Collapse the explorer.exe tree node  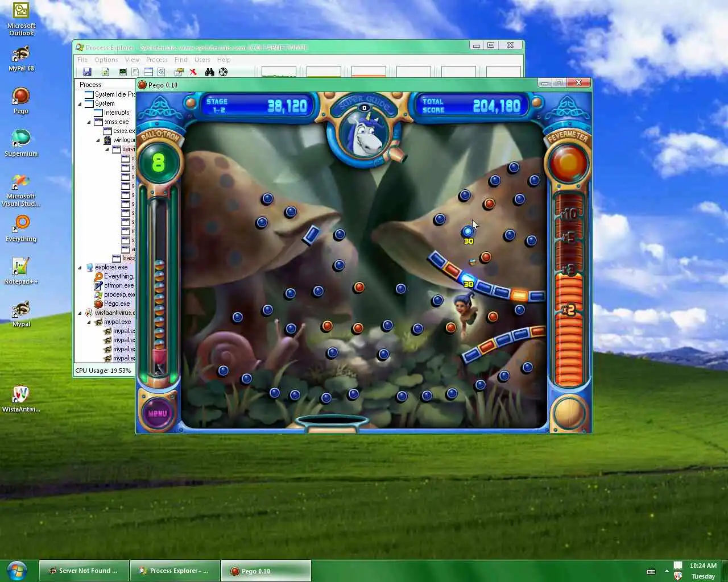pos(80,267)
